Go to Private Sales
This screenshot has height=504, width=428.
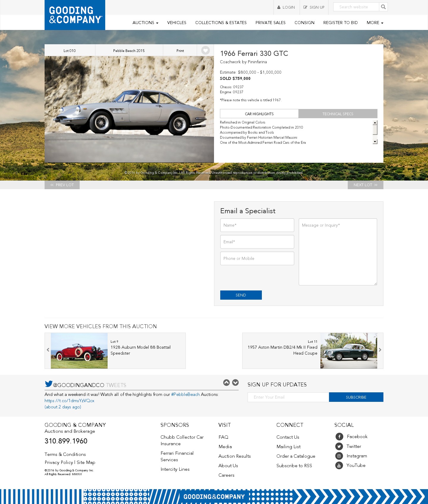click(x=270, y=23)
